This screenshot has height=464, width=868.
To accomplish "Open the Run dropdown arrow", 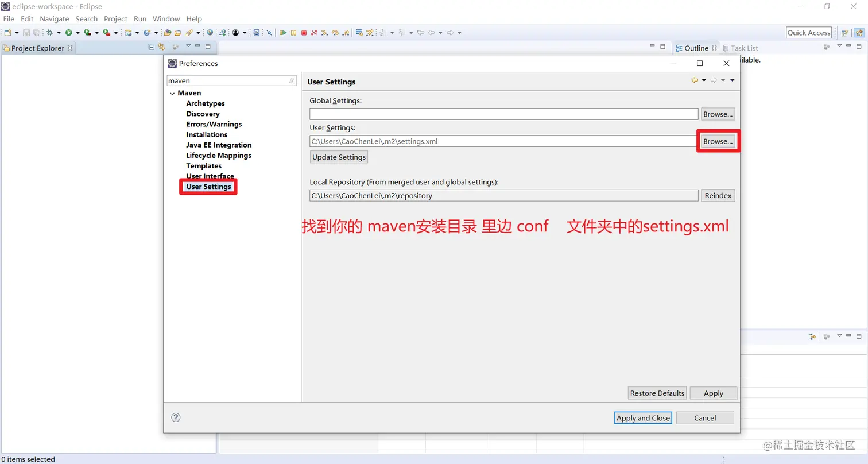I will pyautogui.click(x=77, y=33).
